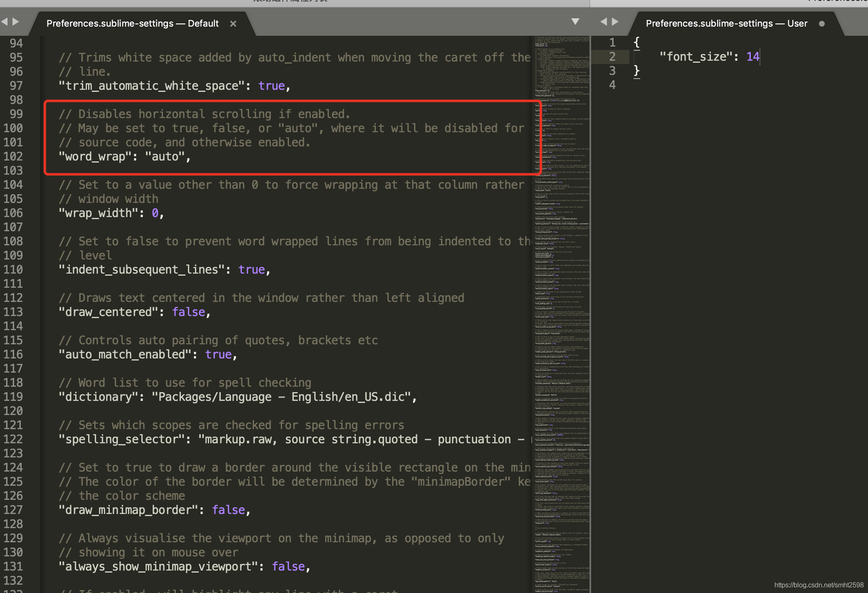The image size is (868, 593).
Task: Click the unsaved-changes dot on the User tab
Action: [822, 24]
